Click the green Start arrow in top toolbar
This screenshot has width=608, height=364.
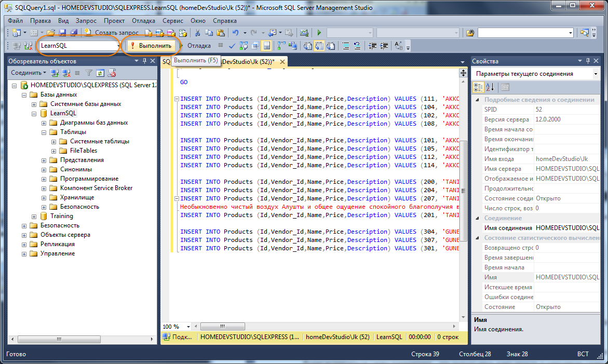coord(319,33)
